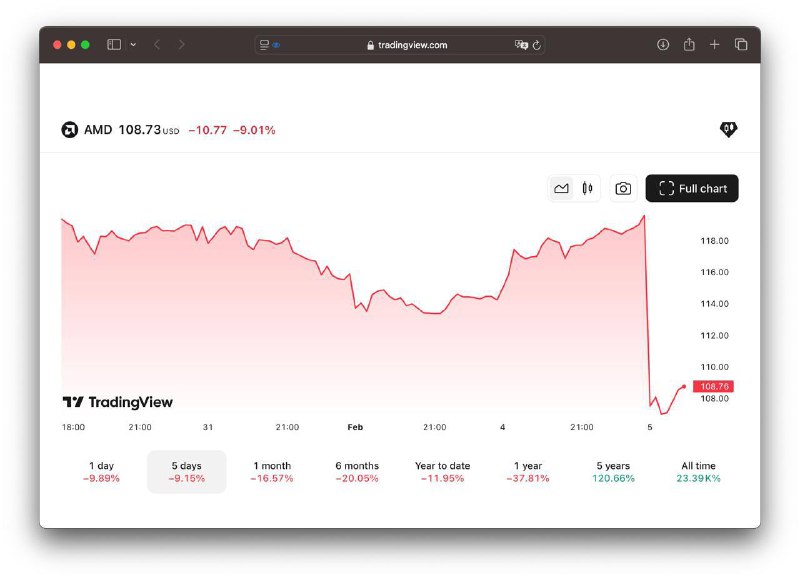Click the heart-shaped icon near the header
Viewport: 800px width, 580px height.
tap(728, 129)
